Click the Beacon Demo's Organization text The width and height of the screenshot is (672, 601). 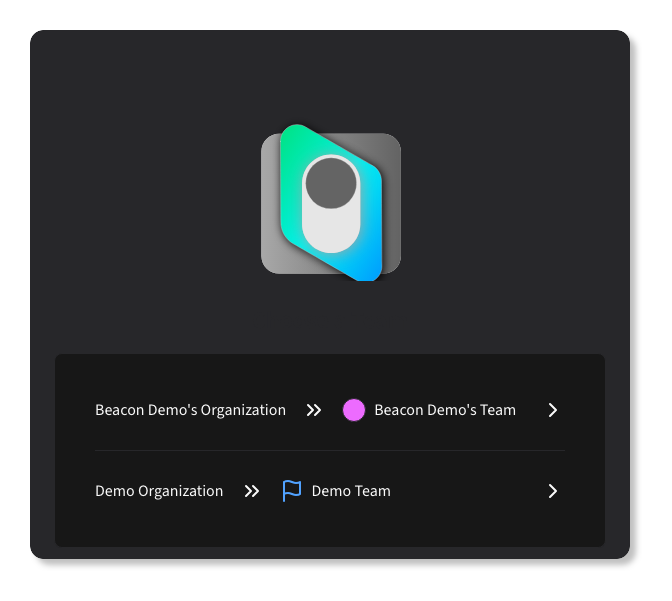(x=190, y=410)
